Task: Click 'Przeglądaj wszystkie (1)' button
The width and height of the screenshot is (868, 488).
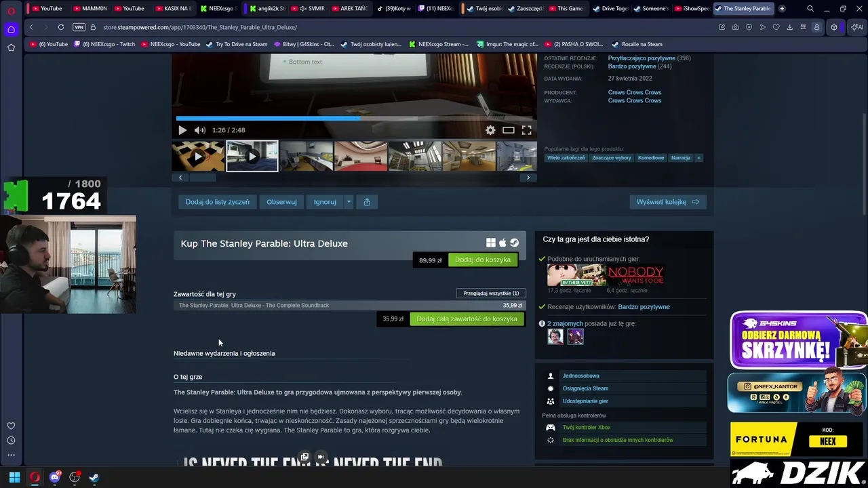Action: (491, 293)
